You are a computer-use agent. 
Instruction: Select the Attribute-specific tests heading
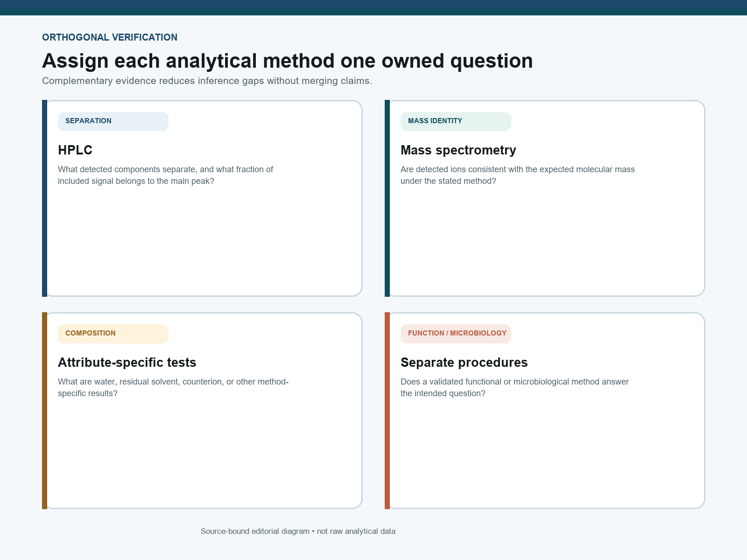[127, 362]
